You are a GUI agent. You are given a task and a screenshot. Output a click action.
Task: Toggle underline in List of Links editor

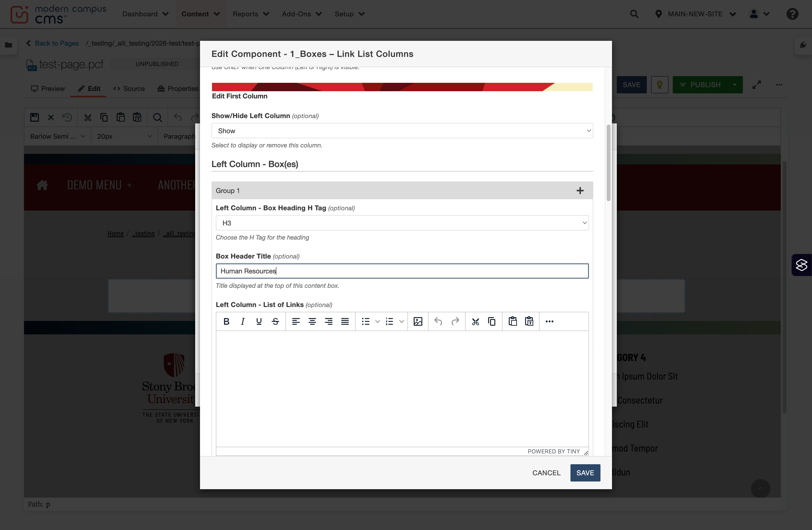coord(259,321)
